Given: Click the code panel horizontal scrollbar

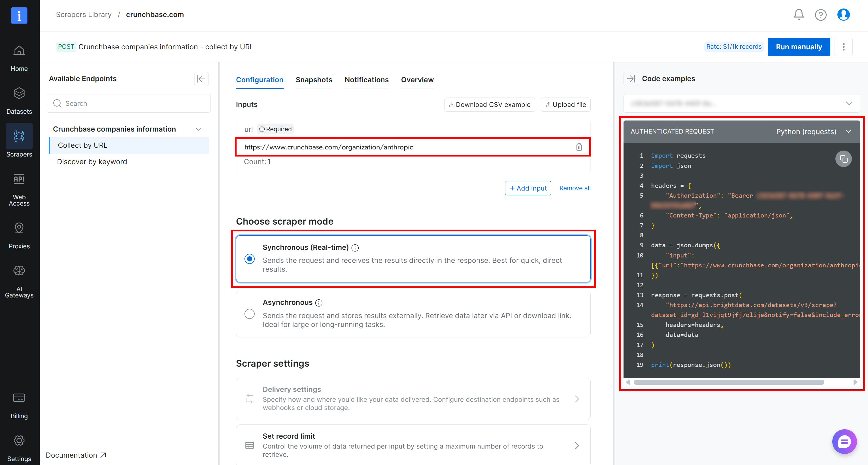Looking at the screenshot, I should click(729, 382).
